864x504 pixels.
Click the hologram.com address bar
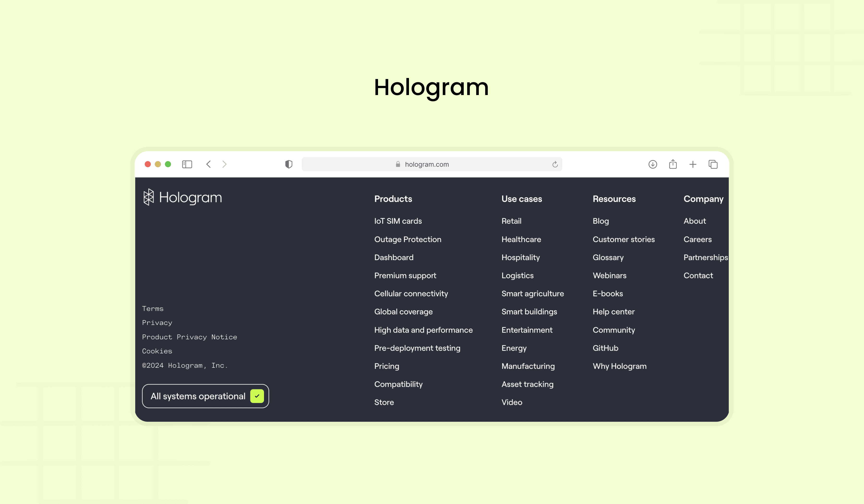432,164
